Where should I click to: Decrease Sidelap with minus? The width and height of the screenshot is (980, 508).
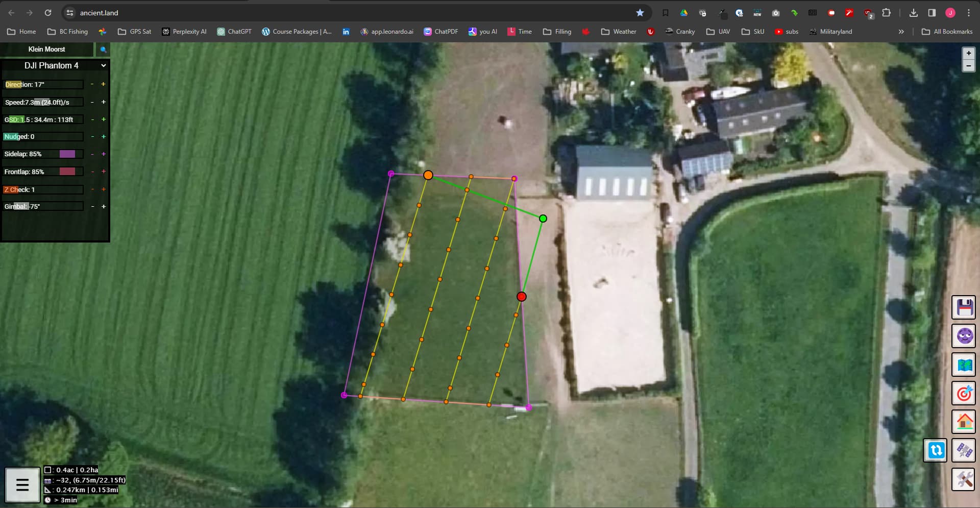(x=92, y=154)
